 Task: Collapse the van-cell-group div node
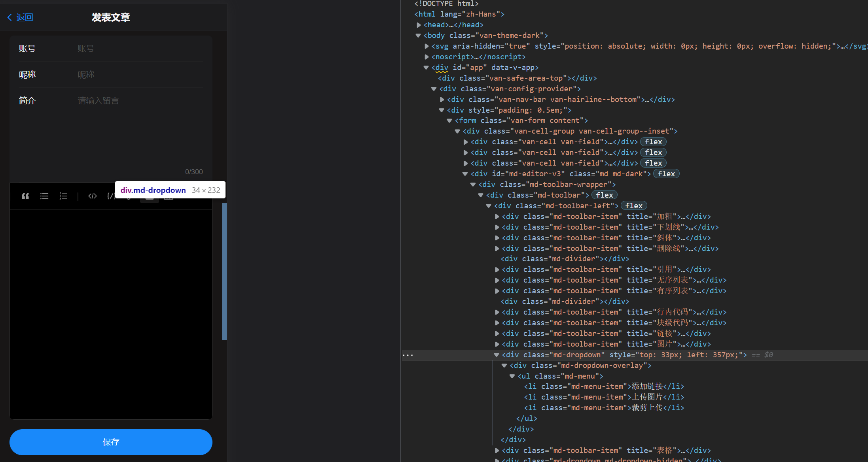point(457,131)
